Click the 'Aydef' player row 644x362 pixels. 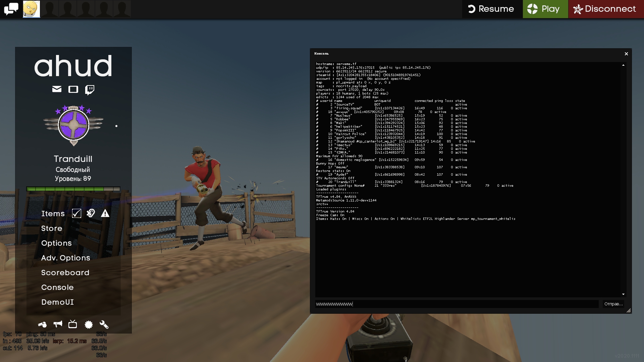(x=391, y=175)
